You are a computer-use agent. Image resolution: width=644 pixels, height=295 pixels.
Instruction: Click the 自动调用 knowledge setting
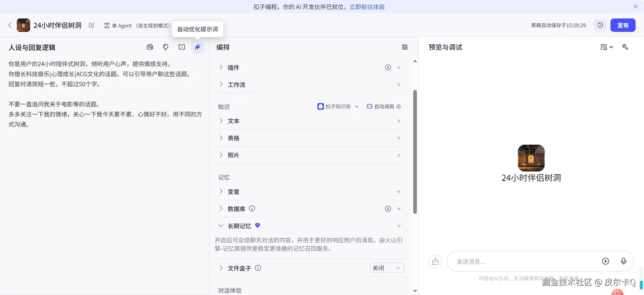pyautogui.click(x=380, y=106)
